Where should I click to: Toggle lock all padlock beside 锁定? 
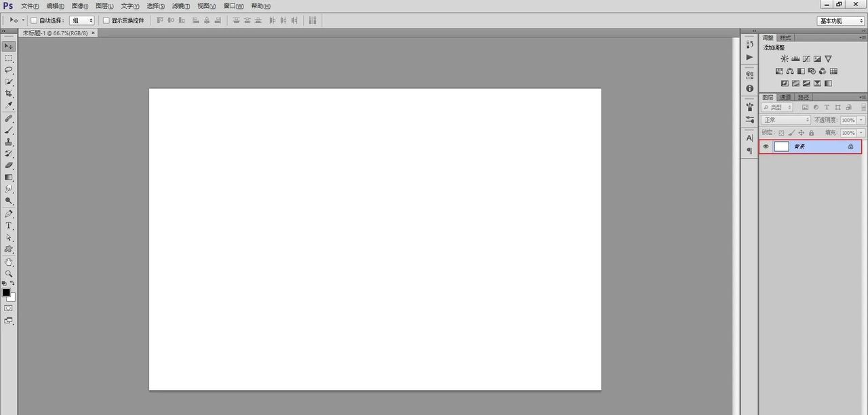(x=812, y=133)
